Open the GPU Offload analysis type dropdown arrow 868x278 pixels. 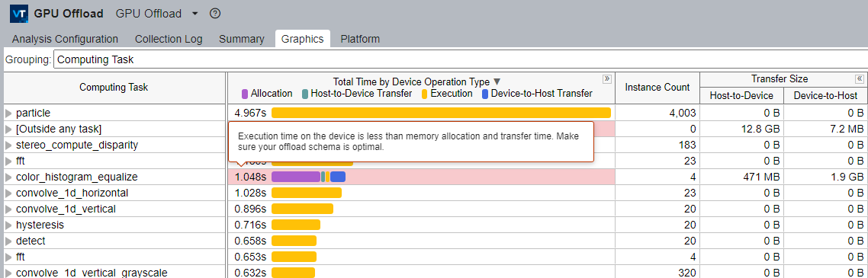pos(194,14)
